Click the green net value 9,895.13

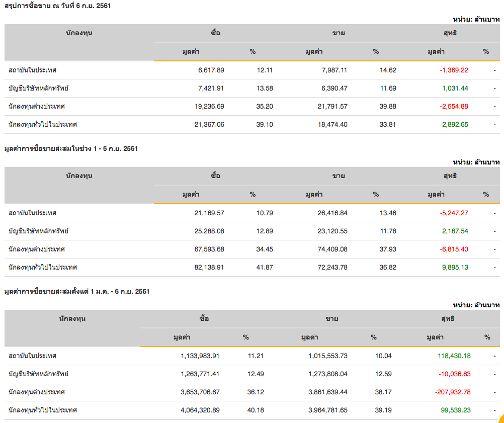(455, 268)
